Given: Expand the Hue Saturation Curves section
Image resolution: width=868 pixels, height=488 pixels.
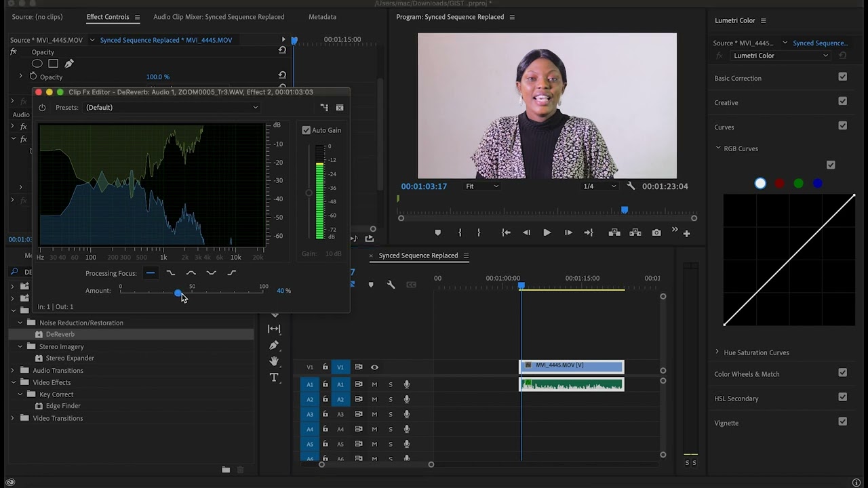Looking at the screenshot, I should [x=717, y=352].
